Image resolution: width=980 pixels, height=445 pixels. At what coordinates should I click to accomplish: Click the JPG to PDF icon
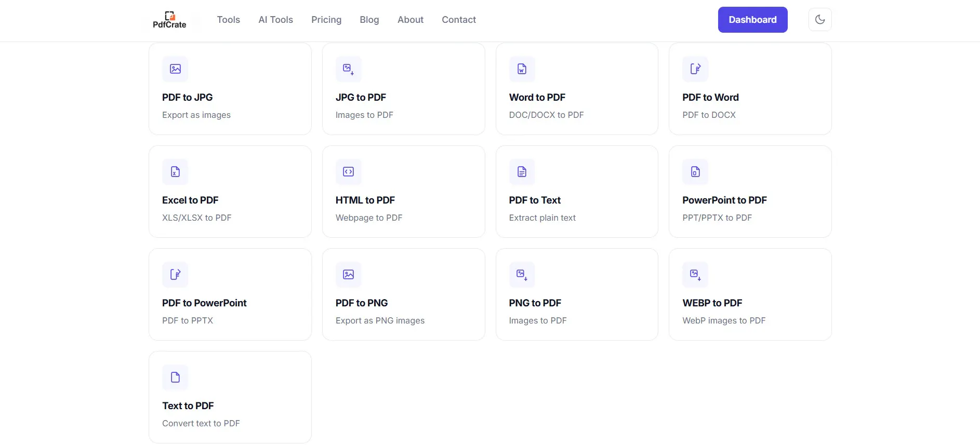point(349,69)
